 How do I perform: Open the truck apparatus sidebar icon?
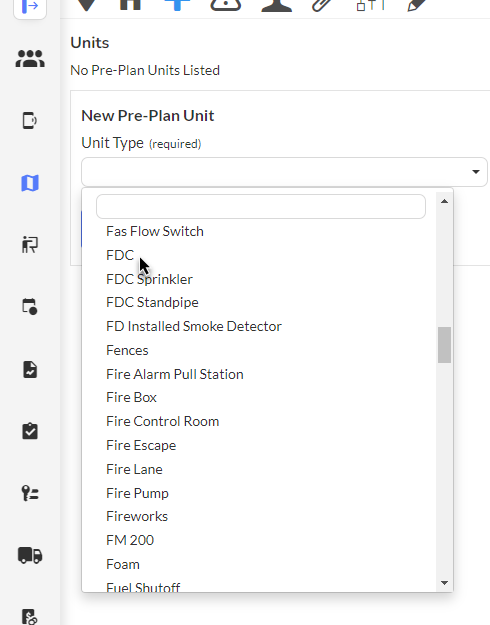tap(30, 555)
